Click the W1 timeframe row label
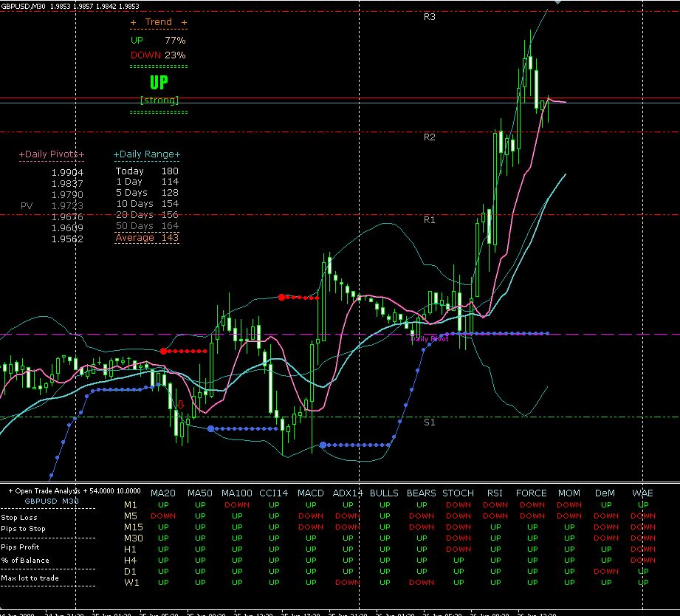 click(x=132, y=583)
